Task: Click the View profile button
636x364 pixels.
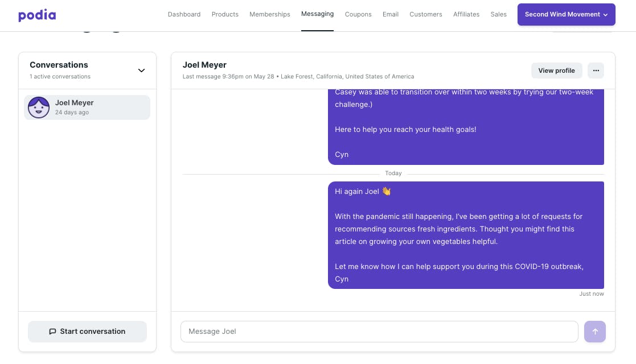Action: tap(556, 71)
